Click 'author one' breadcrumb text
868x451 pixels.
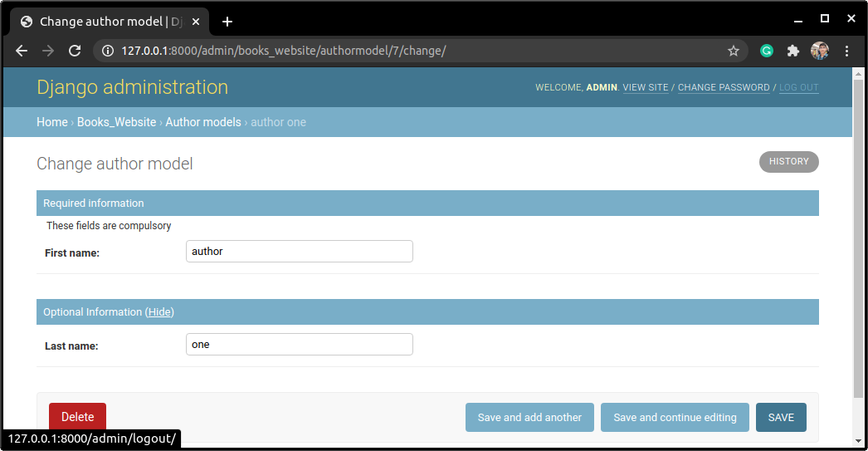click(x=279, y=122)
